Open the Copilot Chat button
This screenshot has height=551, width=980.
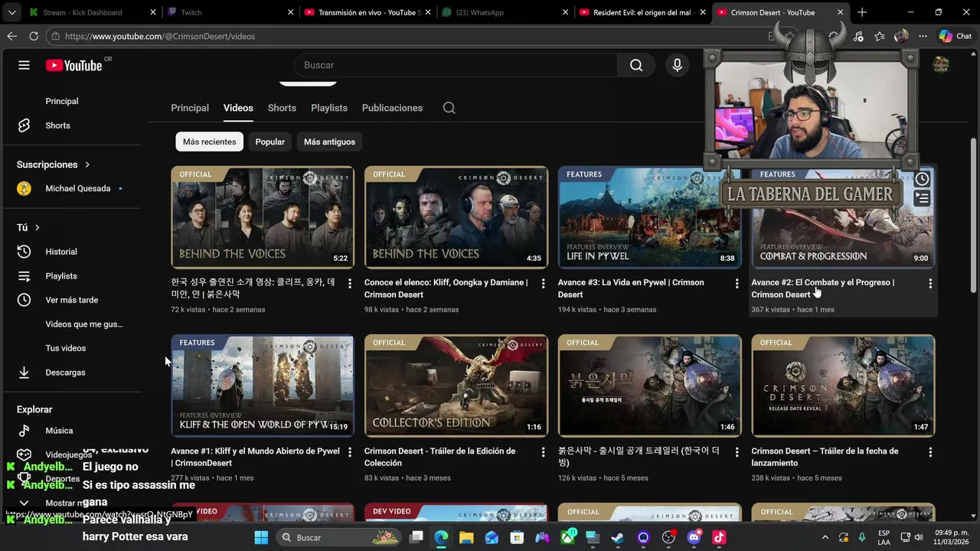pyautogui.click(x=955, y=36)
